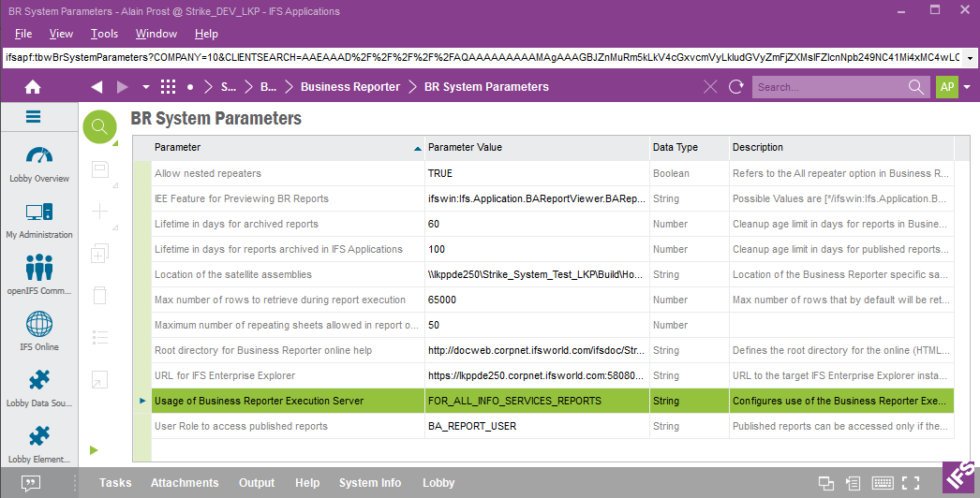This screenshot has height=498, width=980.
Task: Click the BR System Parameters breadcrumb
Action: (486, 87)
